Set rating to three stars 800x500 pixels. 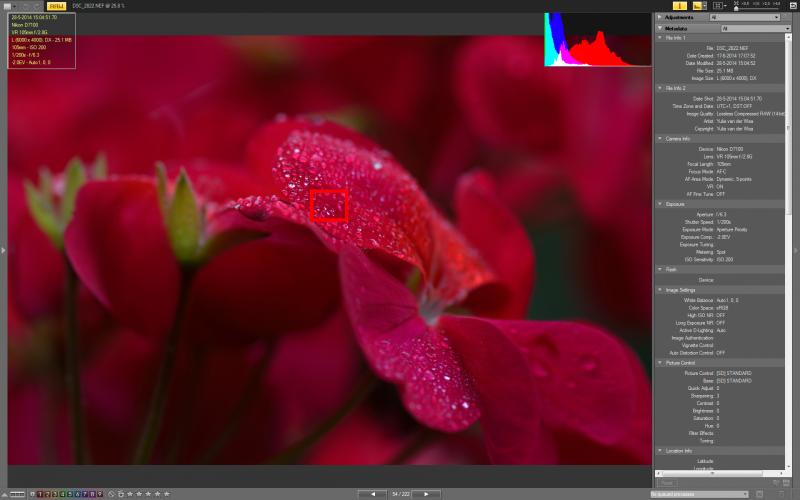(x=148, y=494)
